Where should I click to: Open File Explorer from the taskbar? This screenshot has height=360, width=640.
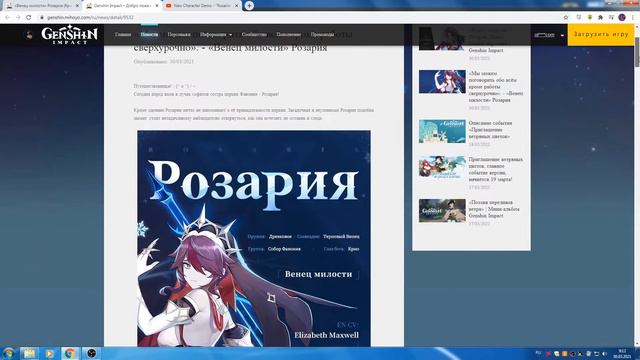pos(29,353)
